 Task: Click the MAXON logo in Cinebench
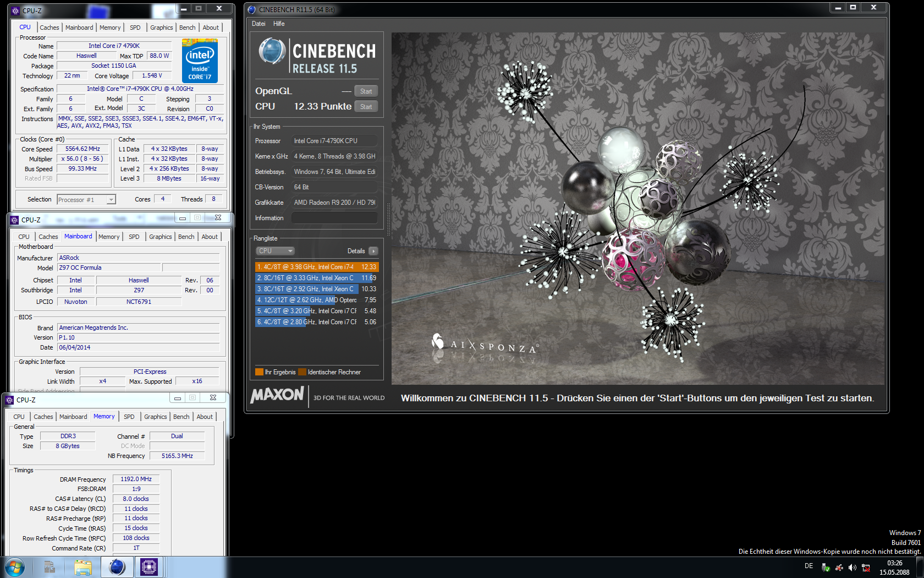[x=277, y=395]
